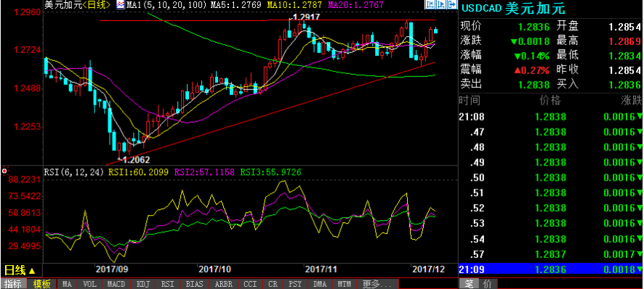This screenshot has height=289, width=644.
Task: Switch to the 笔 tick tab
Action: coord(468,284)
